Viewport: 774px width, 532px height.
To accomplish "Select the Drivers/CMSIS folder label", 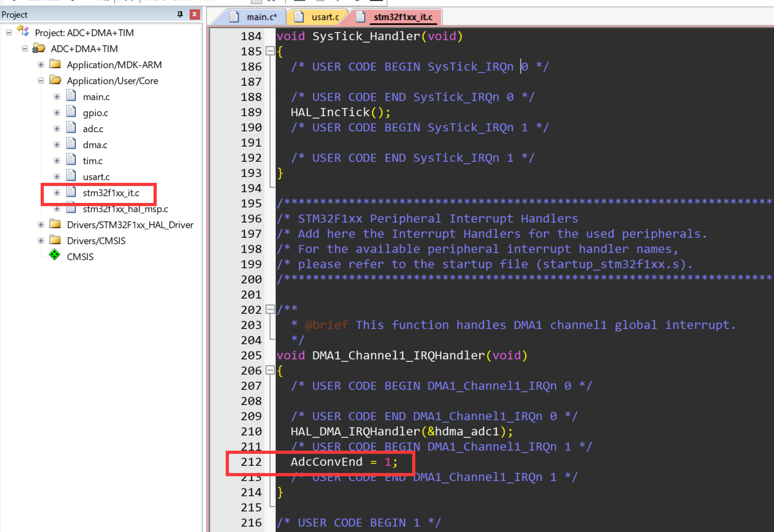I will click(96, 241).
